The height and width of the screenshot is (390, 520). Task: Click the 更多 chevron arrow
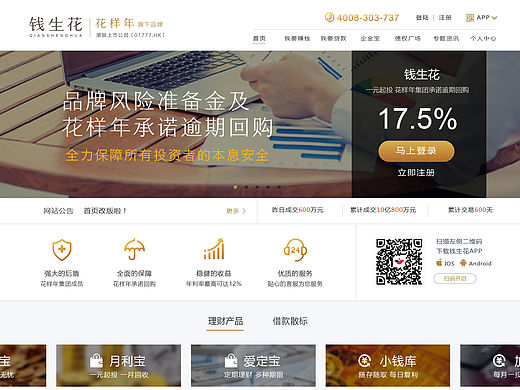pyautogui.click(x=244, y=211)
